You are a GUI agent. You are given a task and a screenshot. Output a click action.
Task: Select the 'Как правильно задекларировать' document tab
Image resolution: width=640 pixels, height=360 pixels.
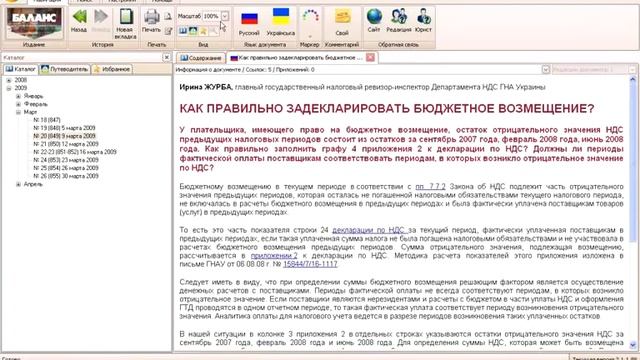(297, 58)
